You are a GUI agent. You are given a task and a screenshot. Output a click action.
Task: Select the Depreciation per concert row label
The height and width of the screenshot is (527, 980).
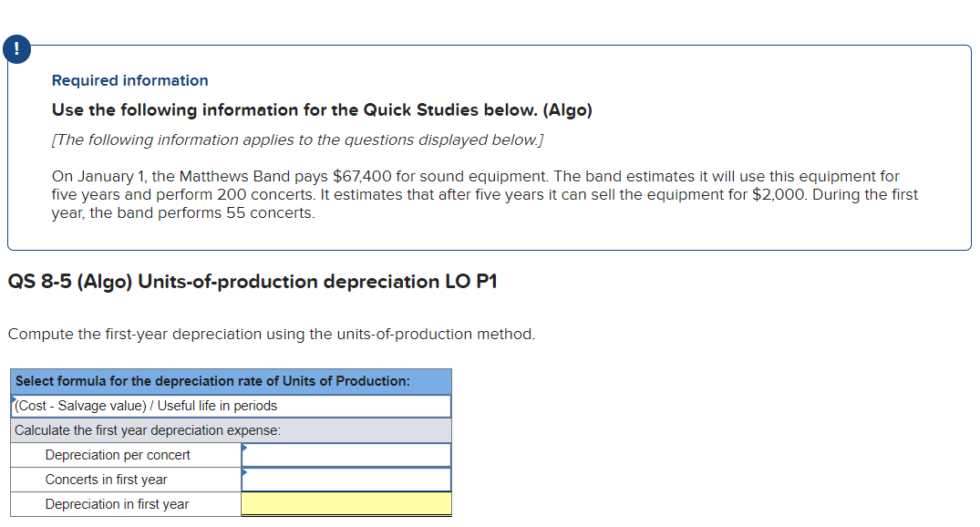tap(125, 454)
